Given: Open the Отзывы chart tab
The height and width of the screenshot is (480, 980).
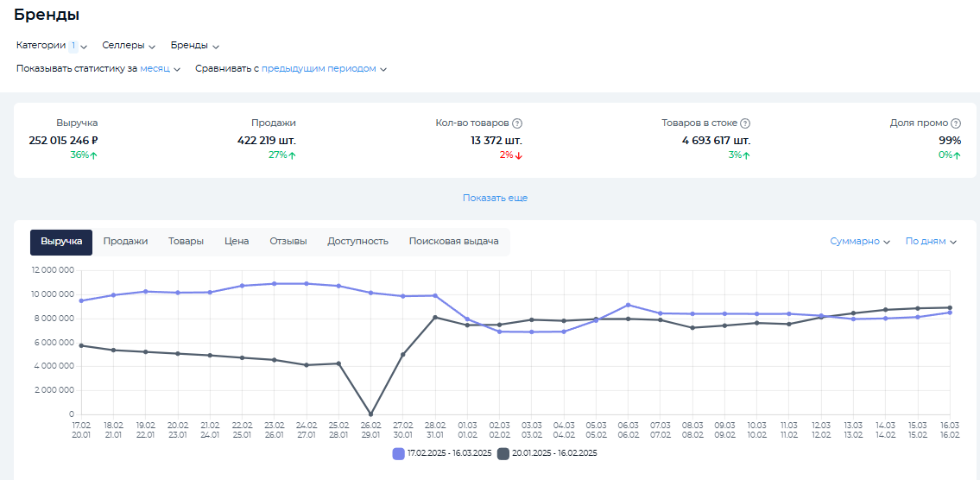Looking at the screenshot, I should [x=288, y=242].
